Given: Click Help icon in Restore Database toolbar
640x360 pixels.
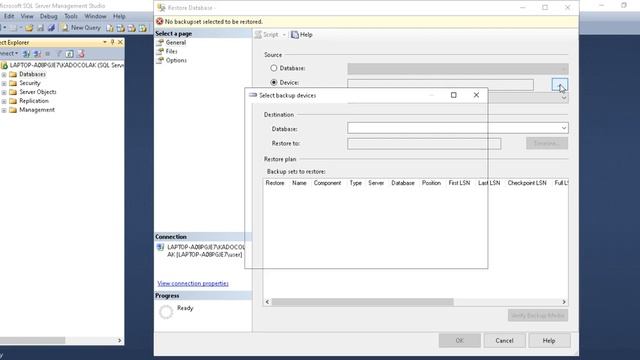Looking at the screenshot, I should point(295,35).
